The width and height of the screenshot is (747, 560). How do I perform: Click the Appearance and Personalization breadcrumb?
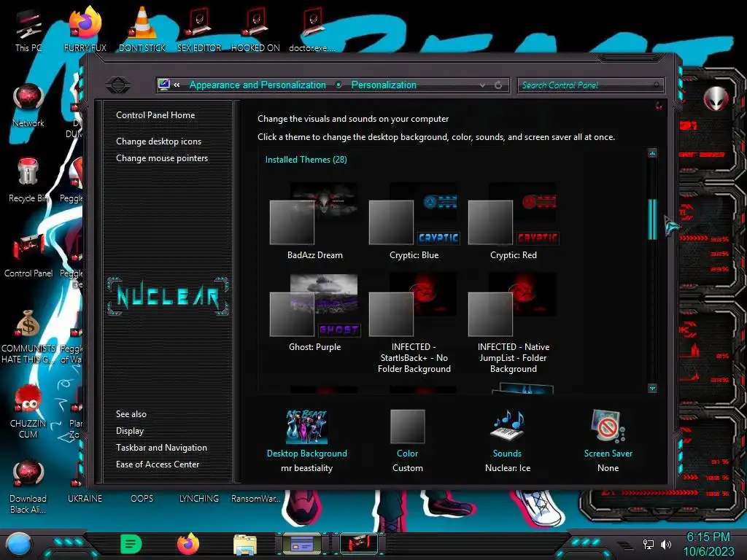(258, 85)
